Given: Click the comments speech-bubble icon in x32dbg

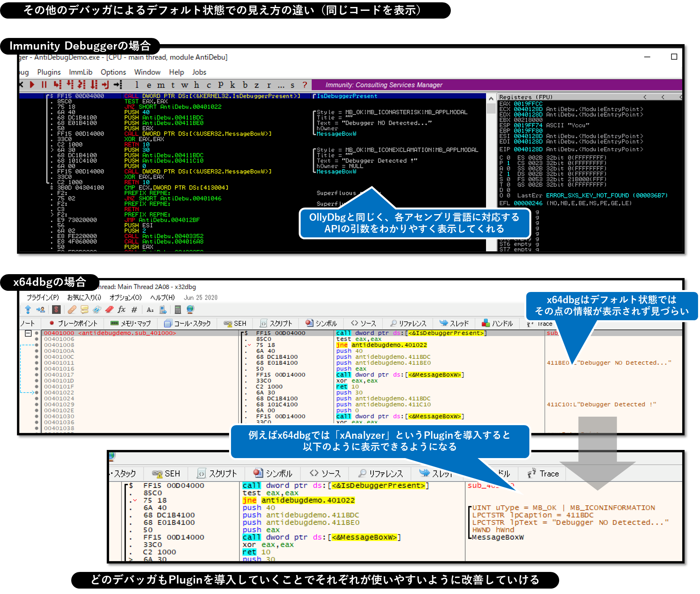Looking at the screenshot, I should [x=84, y=309].
